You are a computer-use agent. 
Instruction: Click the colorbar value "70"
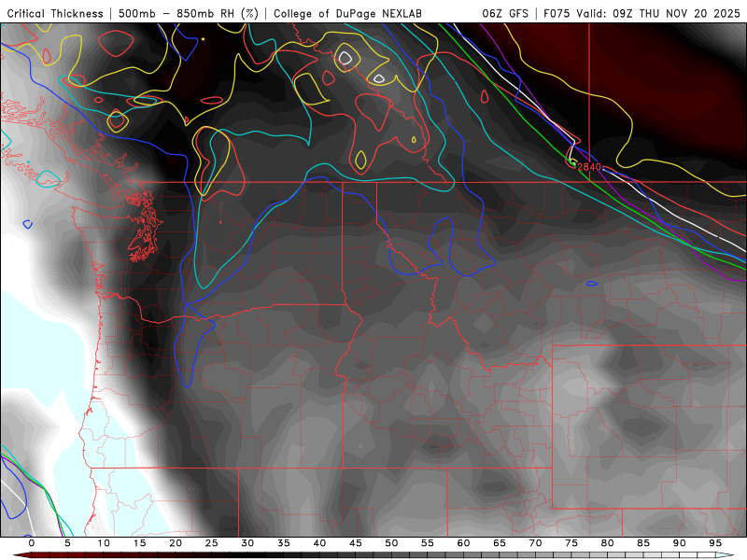coord(535,543)
